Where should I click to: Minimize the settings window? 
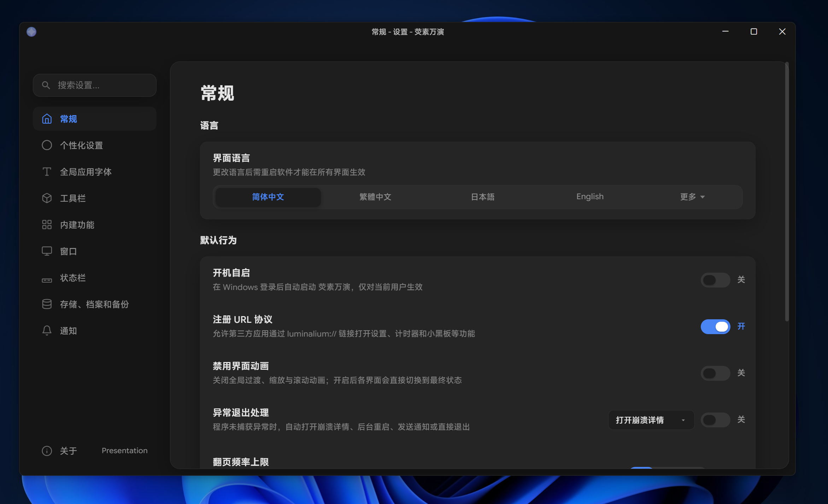click(725, 32)
